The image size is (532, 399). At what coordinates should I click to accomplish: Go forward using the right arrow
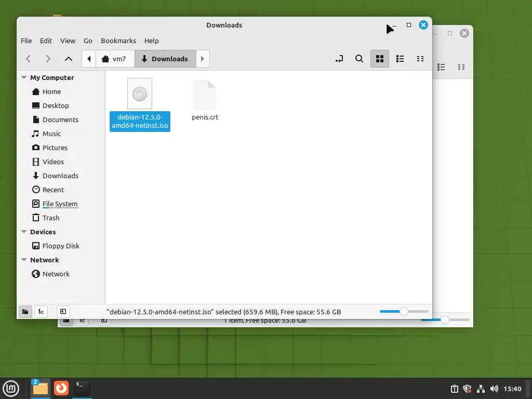coord(48,59)
